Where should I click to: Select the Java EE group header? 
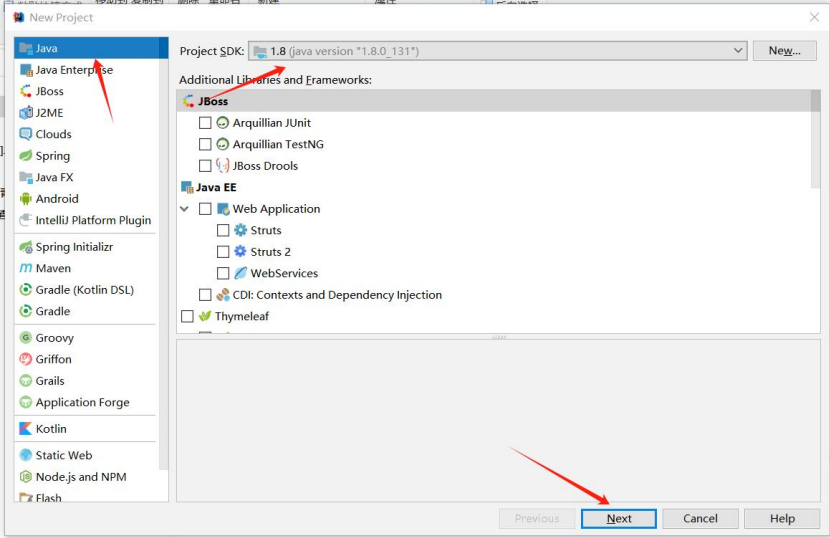coord(493,187)
